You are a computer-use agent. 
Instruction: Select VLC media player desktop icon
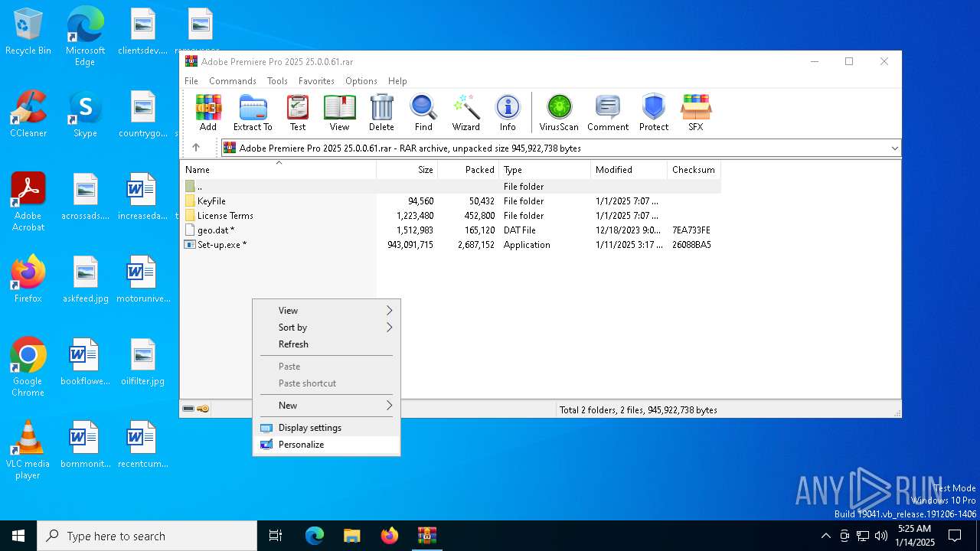pos(28,450)
